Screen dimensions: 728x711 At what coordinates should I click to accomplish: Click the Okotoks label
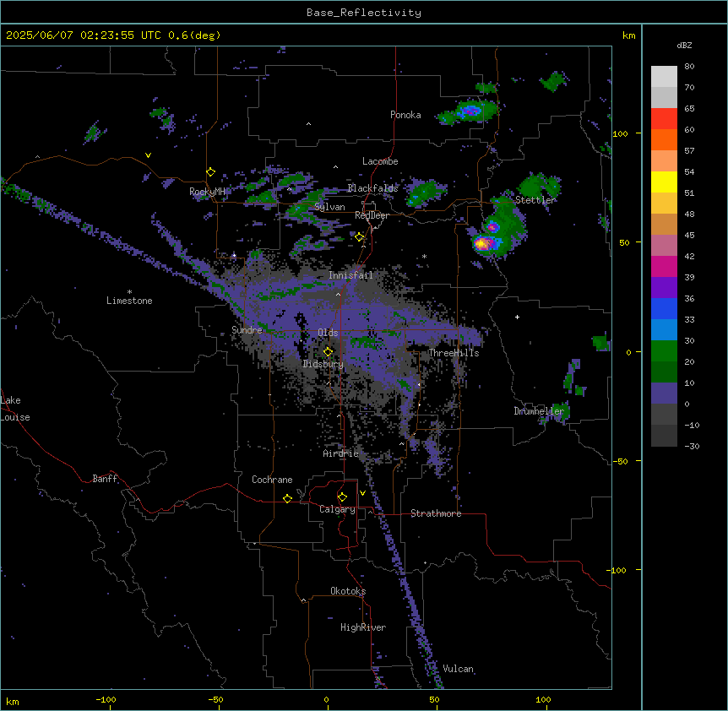(348, 591)
